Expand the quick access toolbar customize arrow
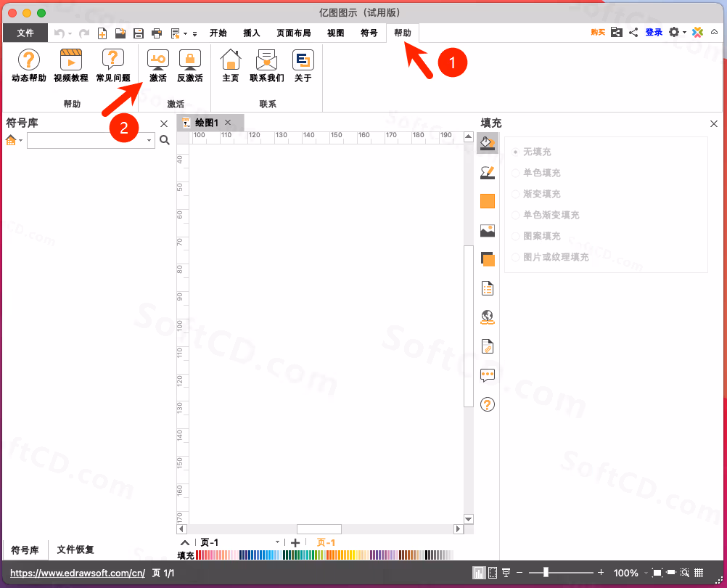This screenshot has height=588, width=727. pyautogui.click(x=194, y=34)
